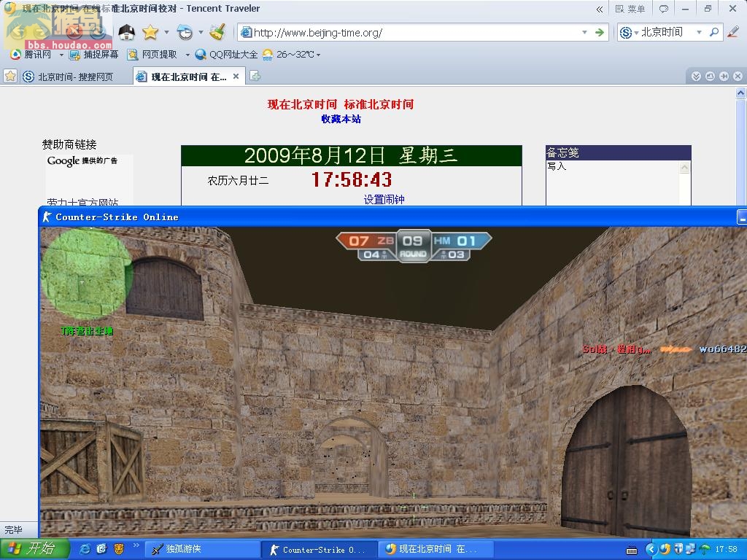747x560 pixels.
Task: Click the Google 提供的广告 label
Action: coord(82,161)
